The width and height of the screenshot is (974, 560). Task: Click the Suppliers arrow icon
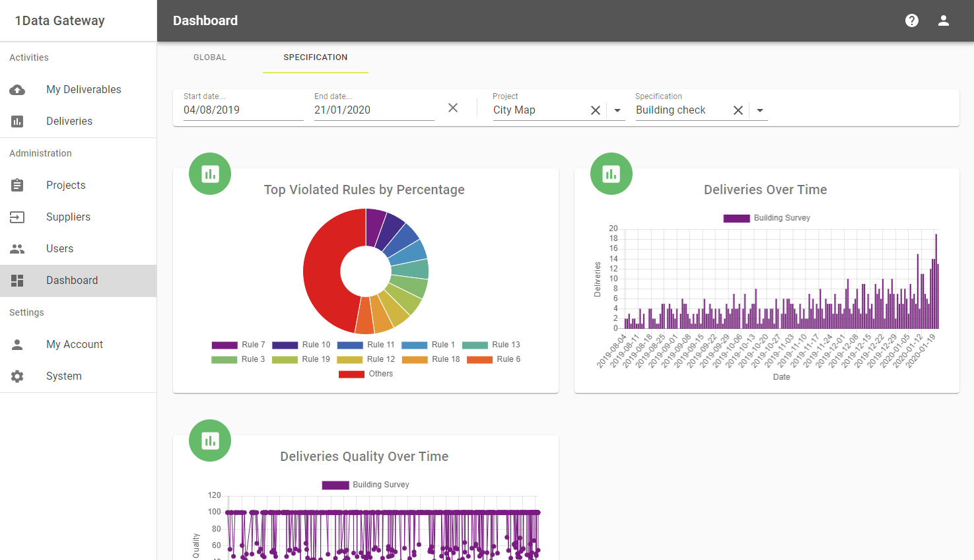pos(17,217)
